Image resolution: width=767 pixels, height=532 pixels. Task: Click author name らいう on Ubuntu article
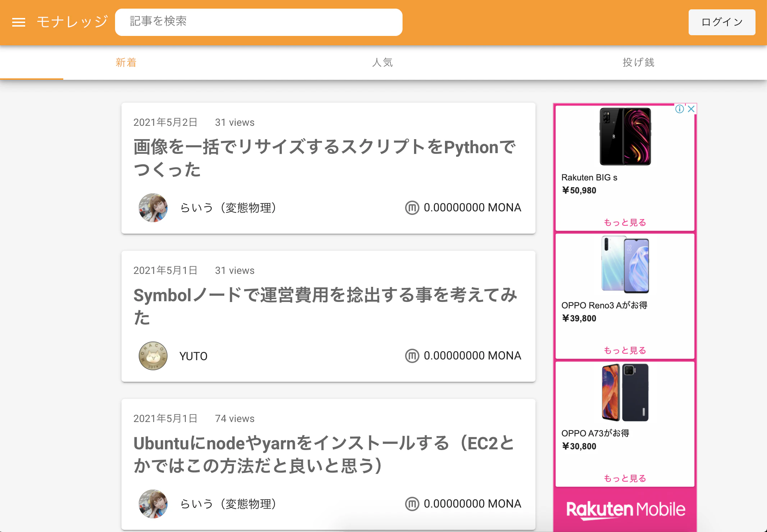pos(228,504)
